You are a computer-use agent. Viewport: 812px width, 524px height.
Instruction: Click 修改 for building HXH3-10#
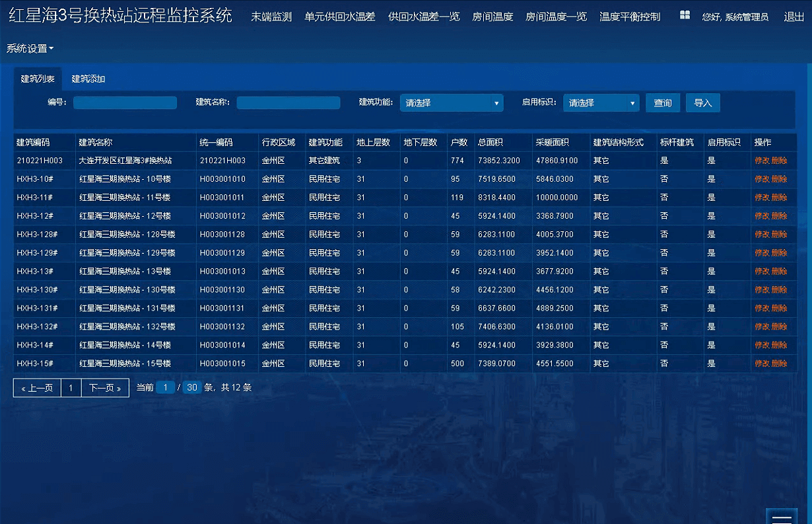pyautogui.click(x=761, y=179)
